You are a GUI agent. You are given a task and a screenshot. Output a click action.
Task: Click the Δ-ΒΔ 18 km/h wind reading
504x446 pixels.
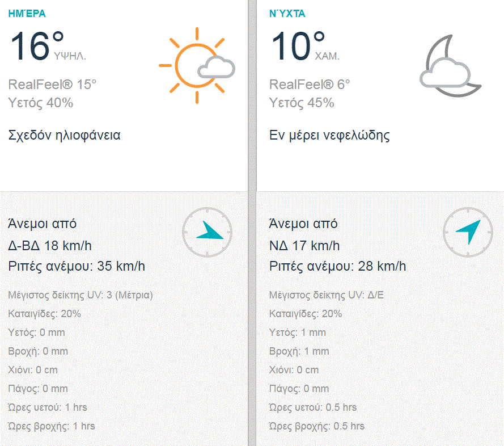pyautogui.click(x=50, y=246)
